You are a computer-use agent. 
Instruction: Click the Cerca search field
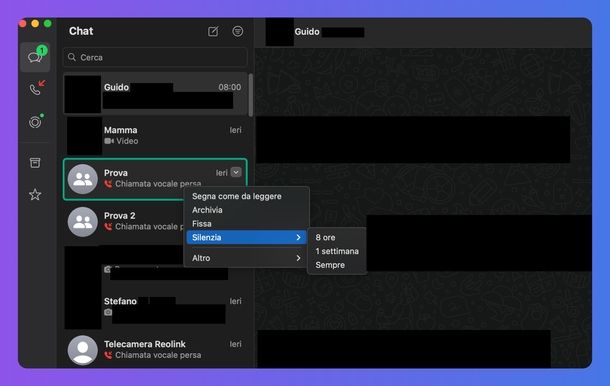(155, 57)
